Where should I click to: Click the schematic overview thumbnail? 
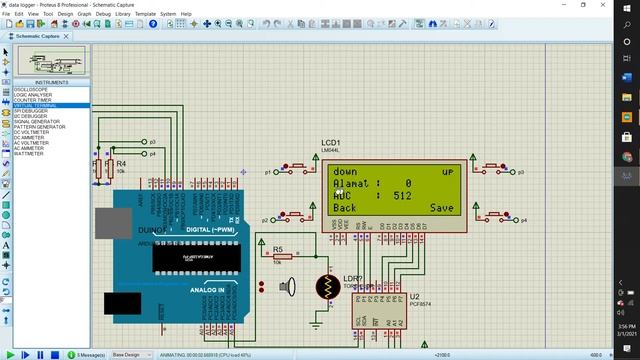pyautogui.click(x=51, y=60)
